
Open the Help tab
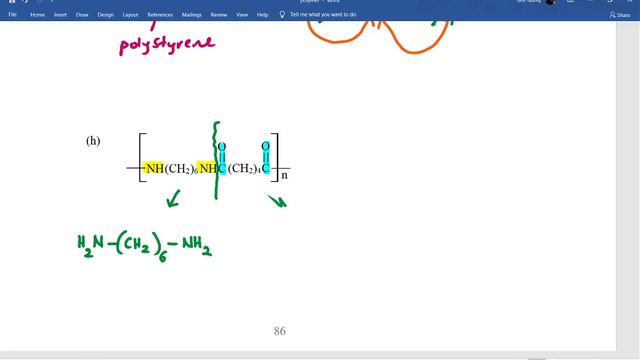pyautogui.click(x=262, y=15)
